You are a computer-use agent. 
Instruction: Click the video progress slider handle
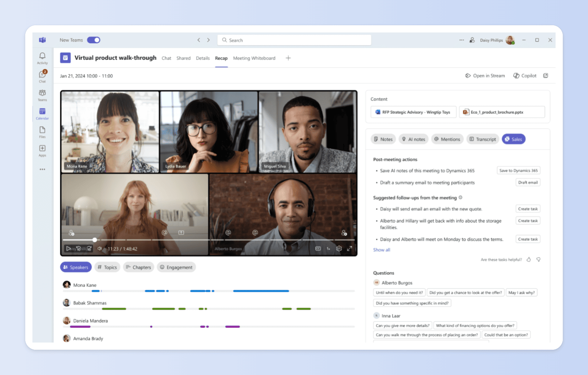coord(94,240)
